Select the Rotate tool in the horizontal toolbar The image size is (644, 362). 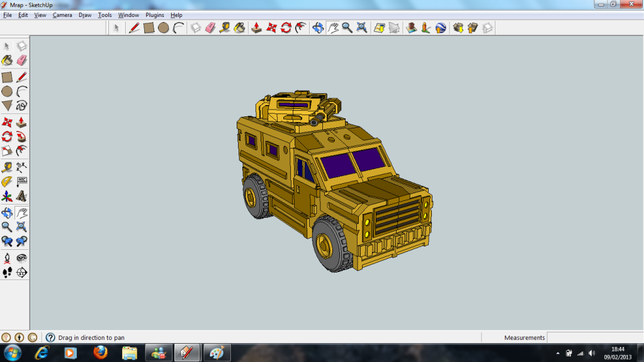[286, 28]
